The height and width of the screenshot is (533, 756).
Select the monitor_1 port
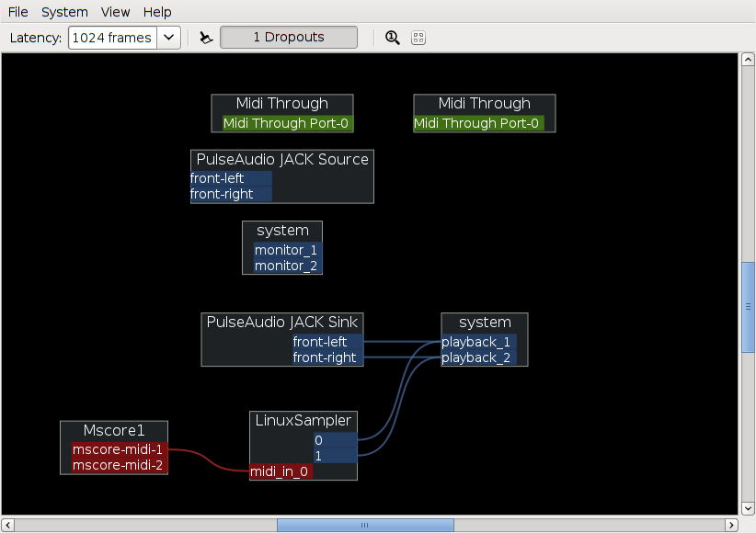pyautogui.click(x=288, y=250)
